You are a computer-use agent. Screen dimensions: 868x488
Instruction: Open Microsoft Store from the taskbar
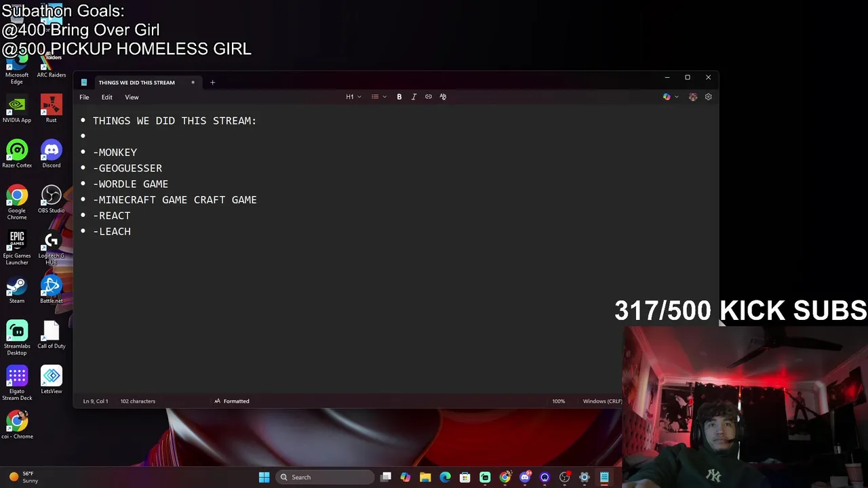point(465,477)
